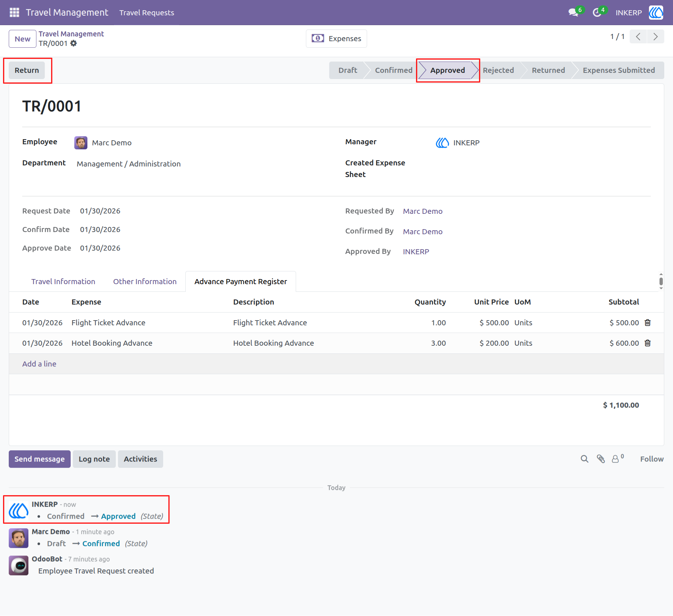Open Travel Requests menu

tap(147, 13)
